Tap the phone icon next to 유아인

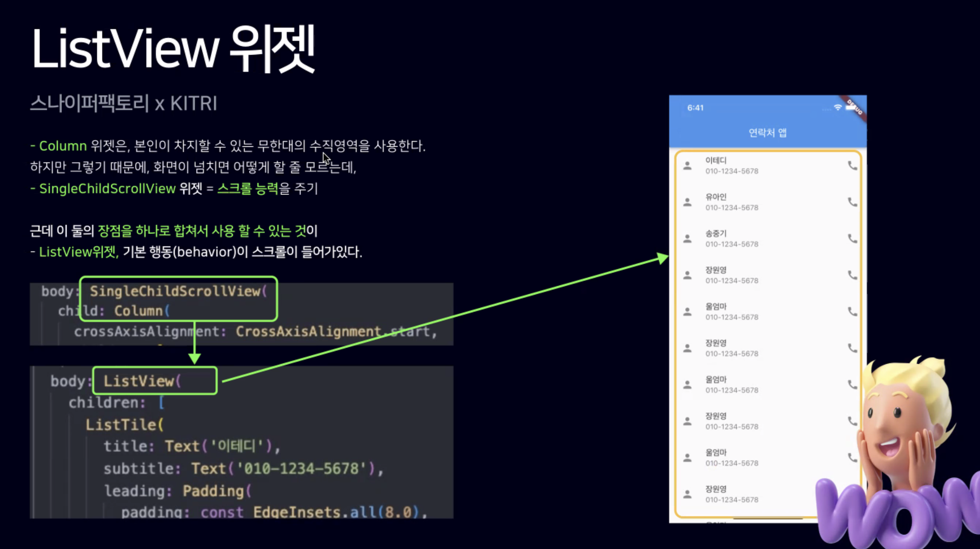tap(852, 202)
